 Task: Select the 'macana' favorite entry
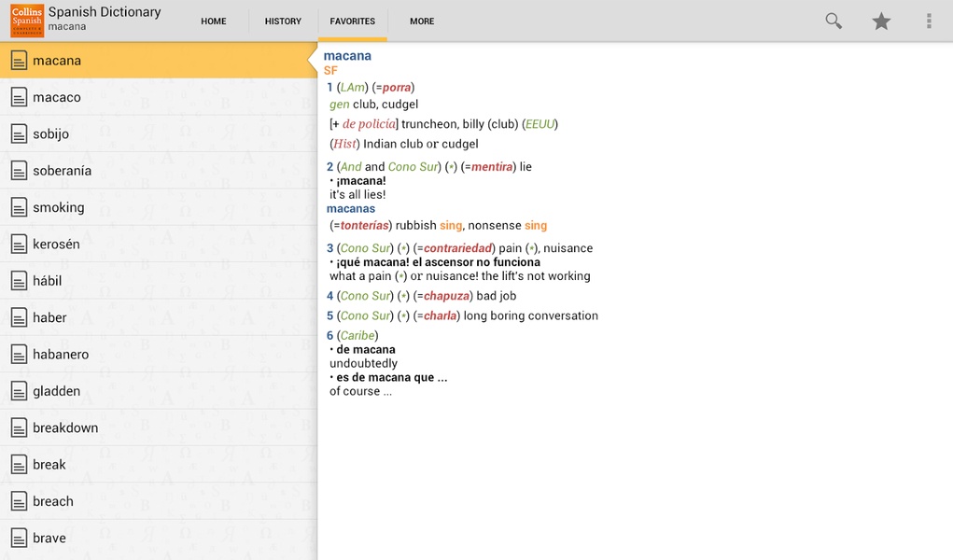coord(159,60)
